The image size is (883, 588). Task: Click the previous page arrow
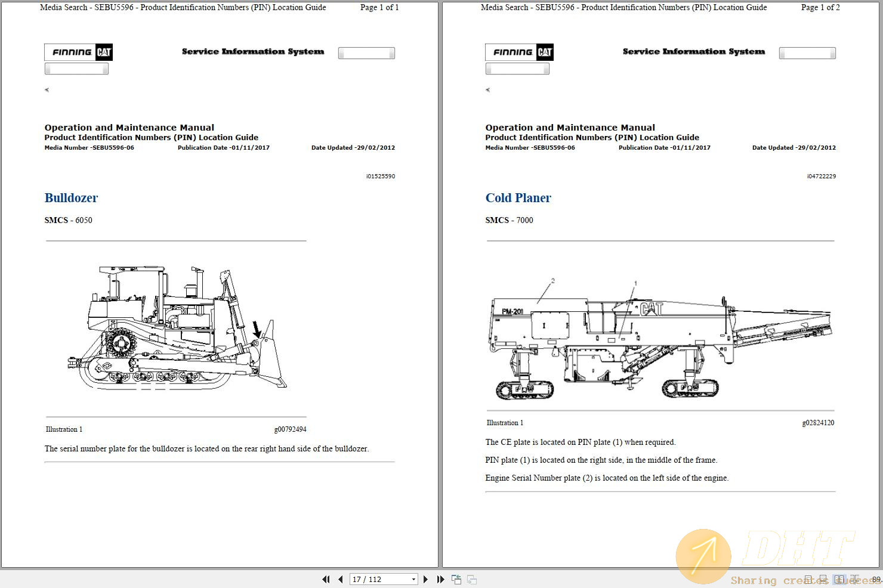(340, 579)
